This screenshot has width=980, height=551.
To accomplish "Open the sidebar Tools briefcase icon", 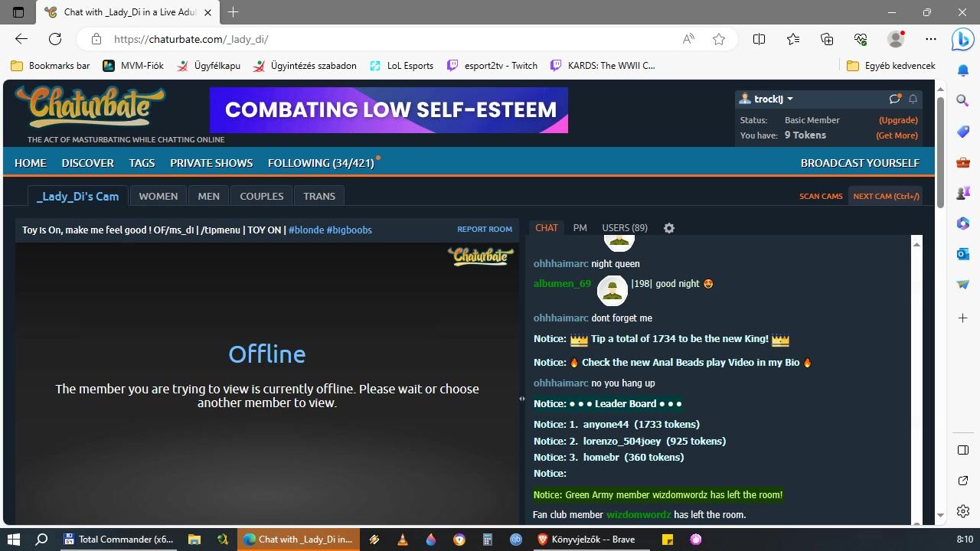I will 963,161.
